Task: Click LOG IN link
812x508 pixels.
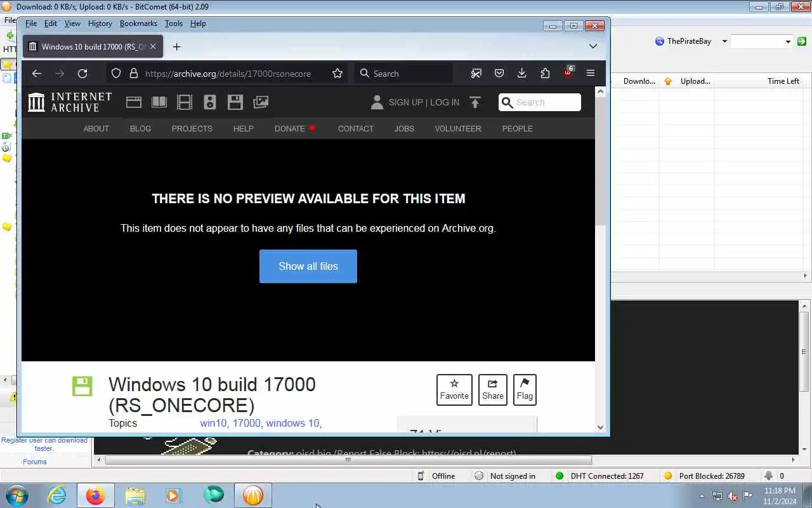Action: (x=445, y=102)
